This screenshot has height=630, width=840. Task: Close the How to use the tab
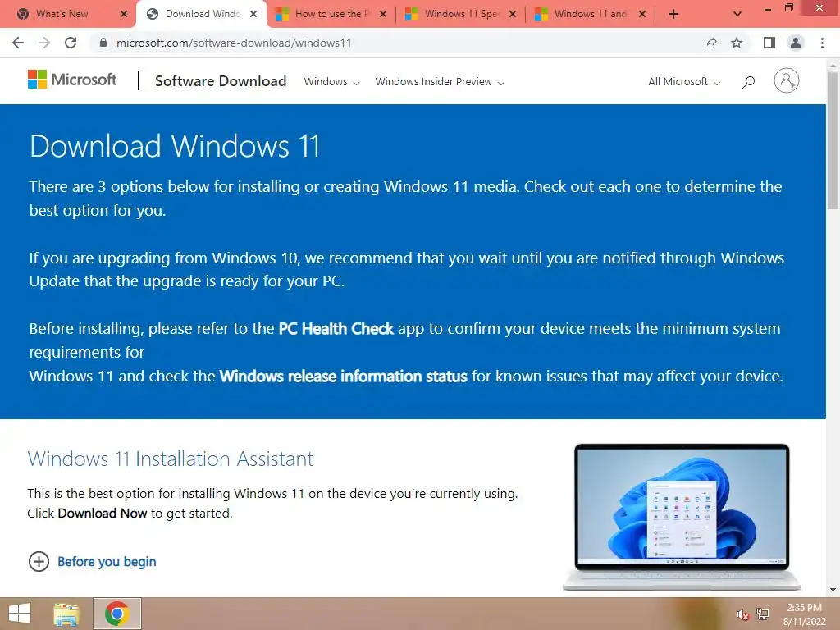pyautogui.click(x=383, y=15)
